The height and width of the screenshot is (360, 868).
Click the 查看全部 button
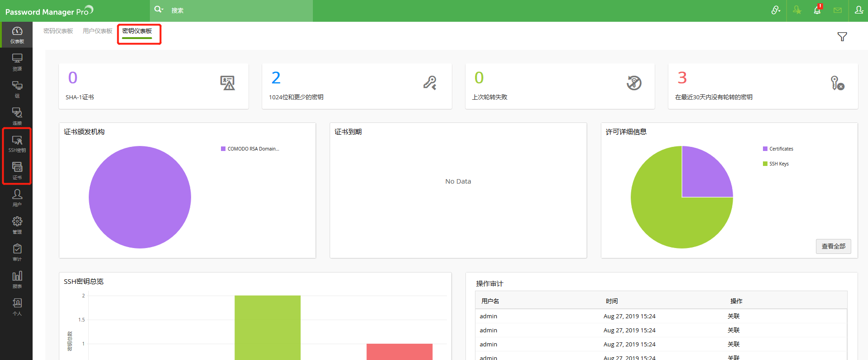click(x=833, y=246)
